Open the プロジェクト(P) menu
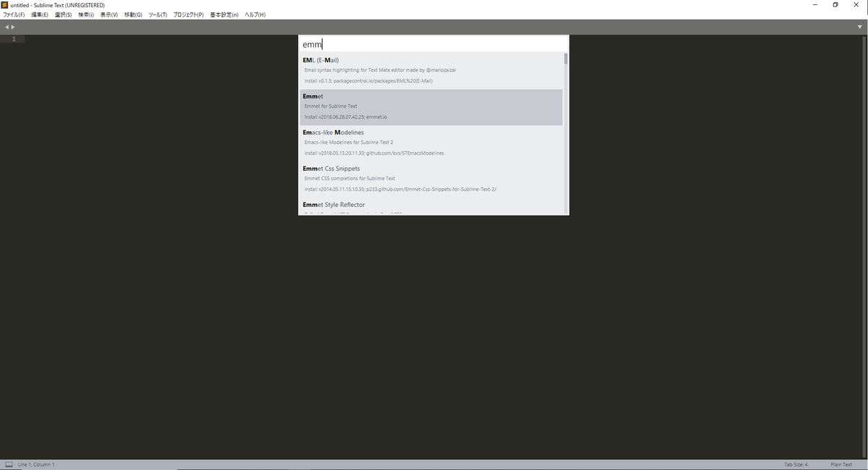 (189, 14)
